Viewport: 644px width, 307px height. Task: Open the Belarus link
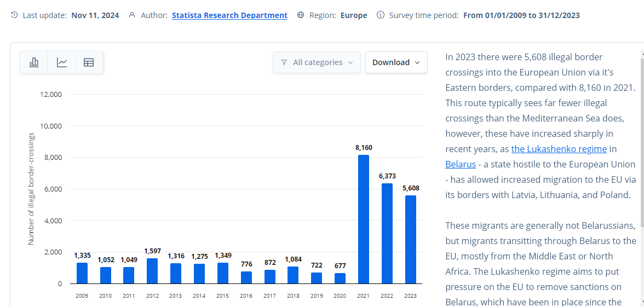click(461, 164)
